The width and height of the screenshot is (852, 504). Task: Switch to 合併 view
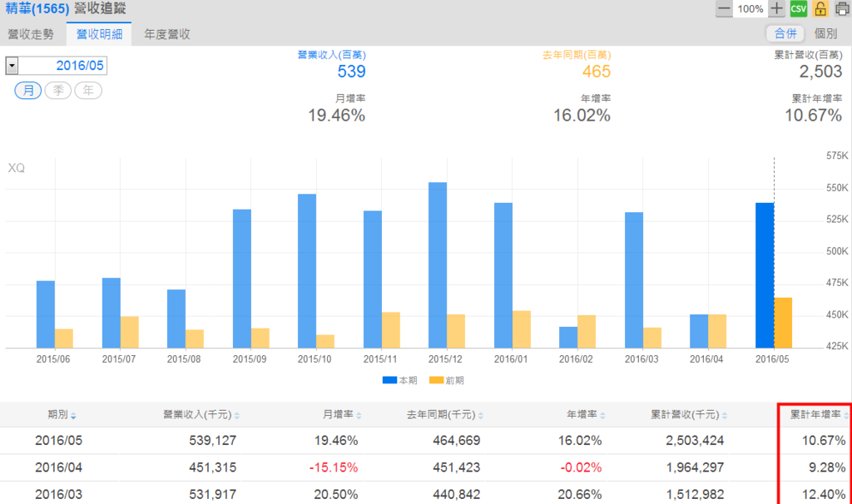tap(785, 33)
